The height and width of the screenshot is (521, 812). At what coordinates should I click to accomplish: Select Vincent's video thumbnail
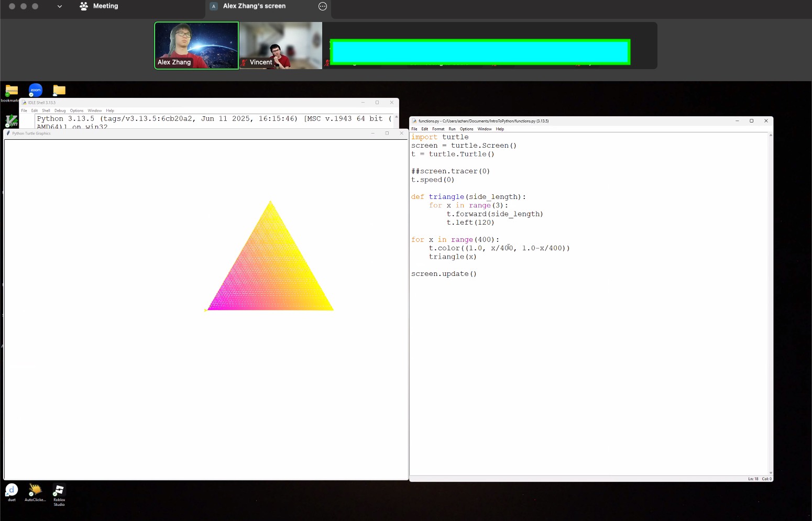281,46
